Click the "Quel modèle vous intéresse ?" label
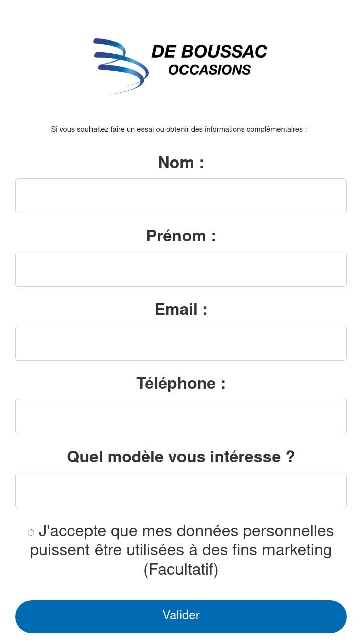362x644 pixels. point(181,457)
